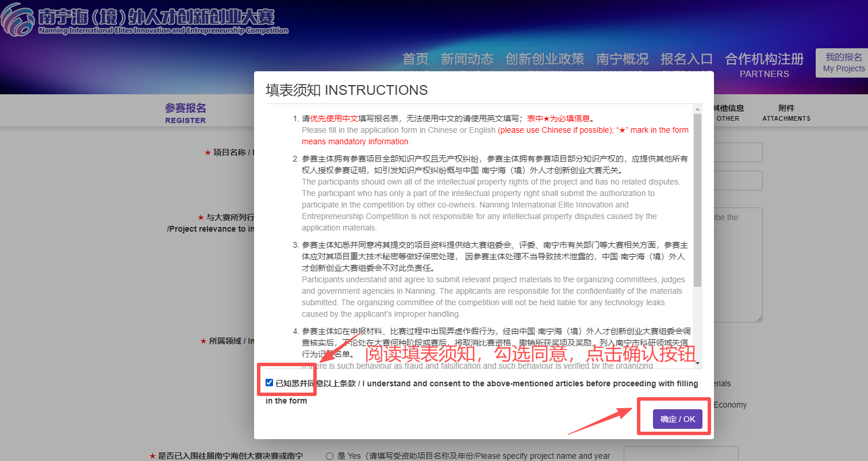Click project name input field on right

(738, 152)
